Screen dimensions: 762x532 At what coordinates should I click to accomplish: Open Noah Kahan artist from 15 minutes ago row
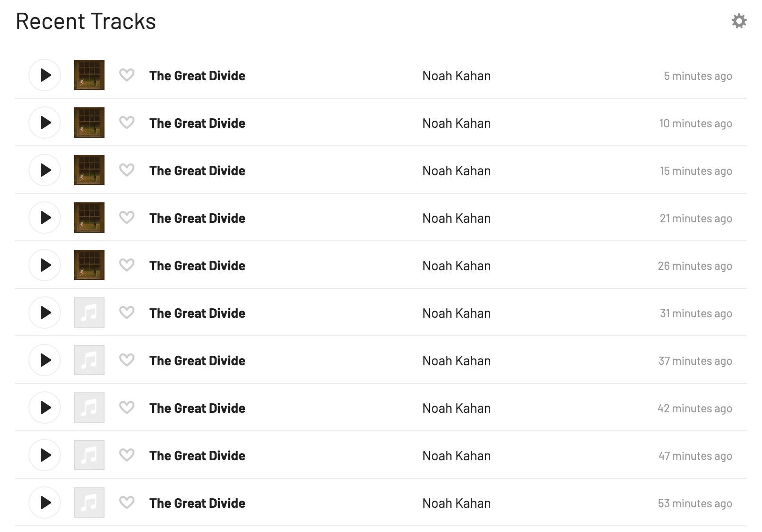pyautogui.click(x=457, y=171)
